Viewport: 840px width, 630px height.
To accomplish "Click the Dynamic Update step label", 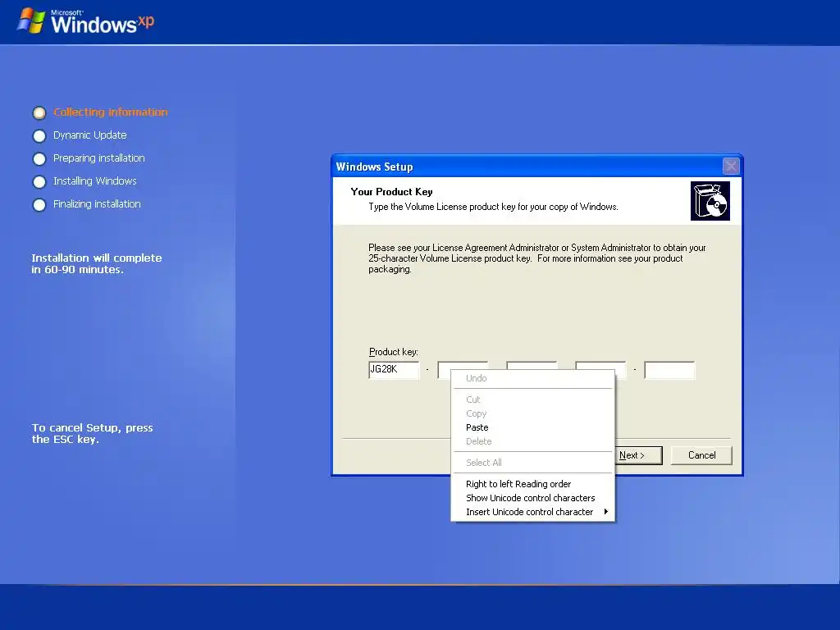I will click(x=90, y=135).
